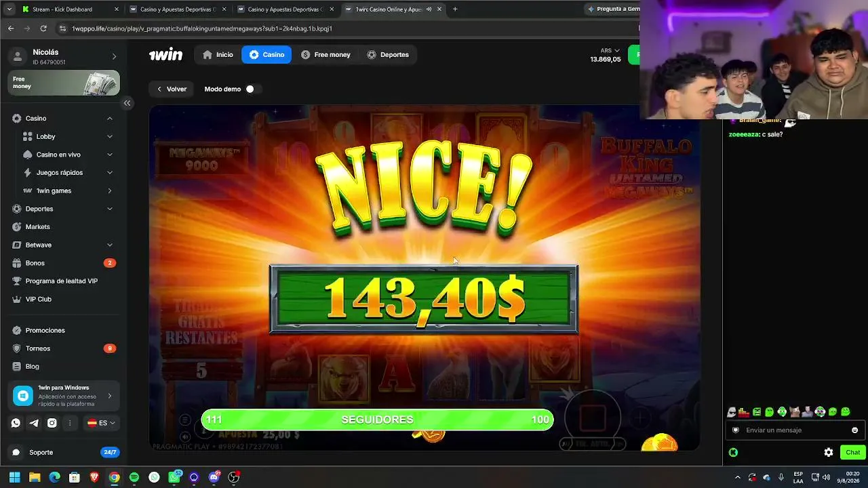Image resolution: width=868 pixels, height=488 pixels.
Task: Click the taskbar microphone icon
Action: pos(781,477)
